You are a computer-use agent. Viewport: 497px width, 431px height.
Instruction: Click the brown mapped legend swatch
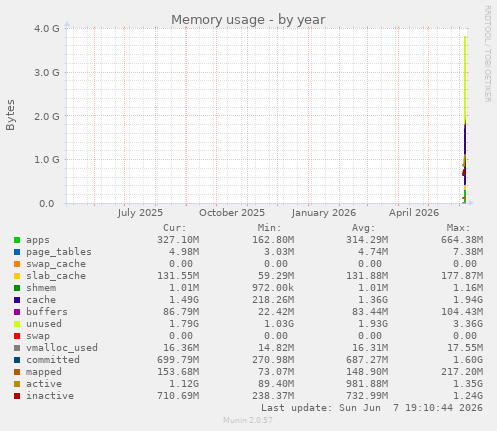coord(17,372)
